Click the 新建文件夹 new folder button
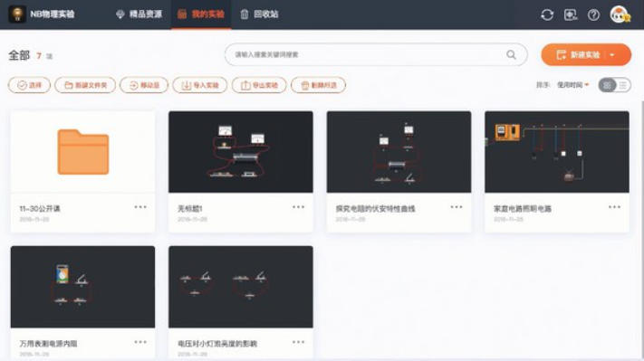644x361 pixels. click(x=85, y=85)
